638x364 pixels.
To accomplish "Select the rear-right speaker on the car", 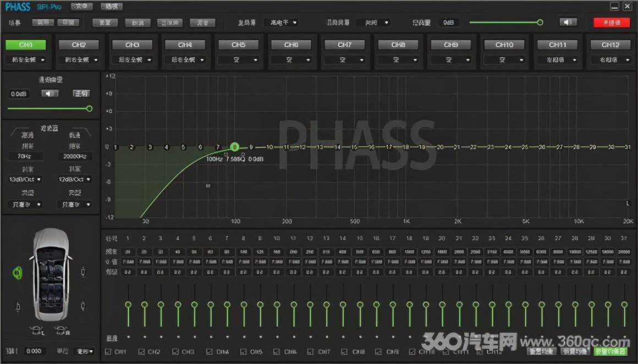I will 82,305.
